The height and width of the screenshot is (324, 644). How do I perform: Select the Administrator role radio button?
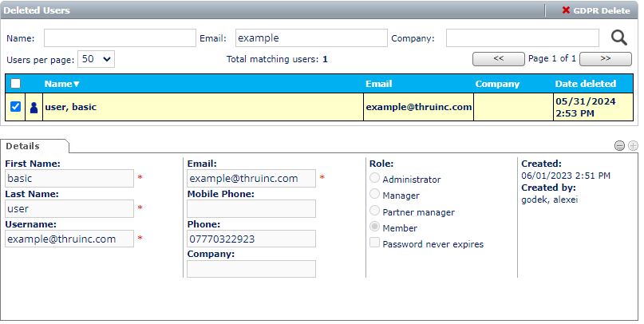point(374,179)
